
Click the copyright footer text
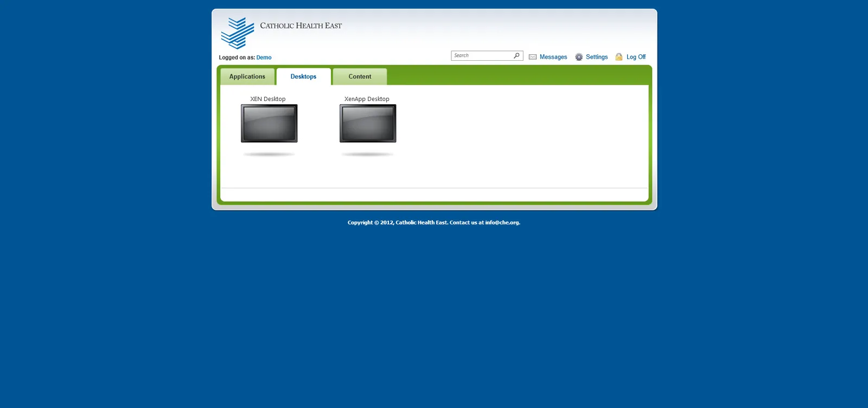point(434,222)
